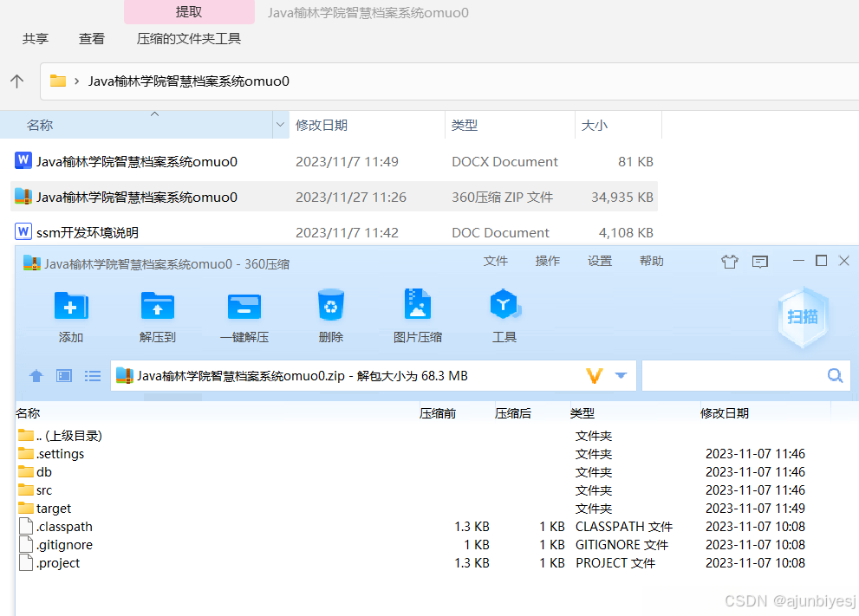Open the 帮助 menu in 360压缩
859x616 pixels.
(x=651, y=261)
